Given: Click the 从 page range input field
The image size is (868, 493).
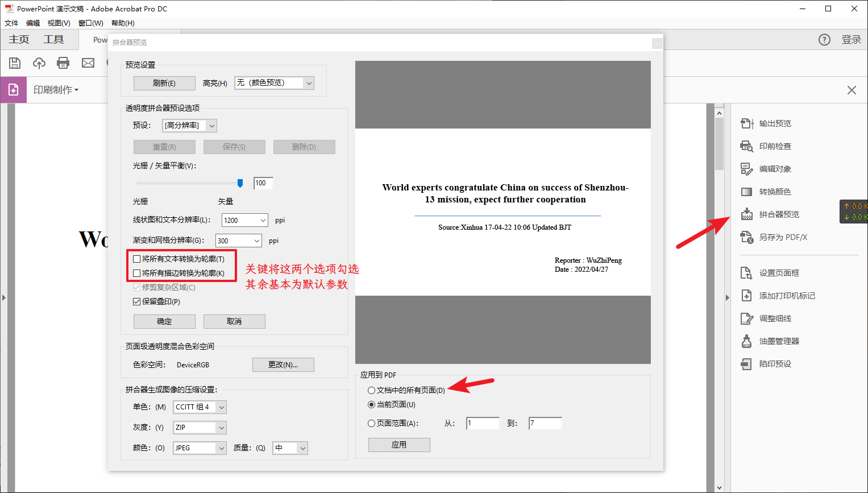Looking at the screenshot, I should tap(483, 423).
